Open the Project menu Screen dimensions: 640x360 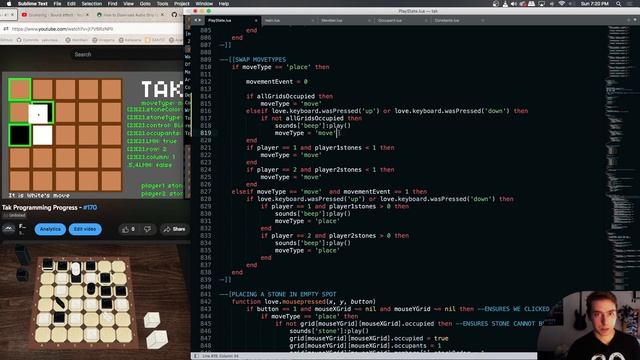[182, 4]
